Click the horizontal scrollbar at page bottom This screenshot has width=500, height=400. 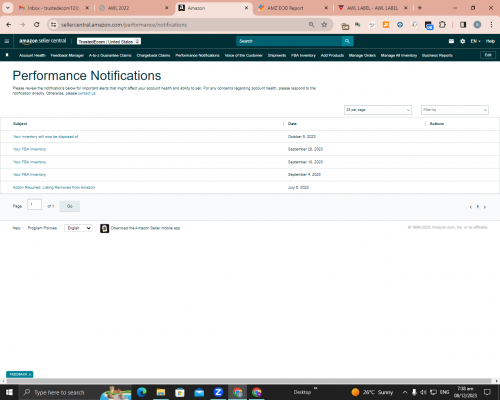249,381
